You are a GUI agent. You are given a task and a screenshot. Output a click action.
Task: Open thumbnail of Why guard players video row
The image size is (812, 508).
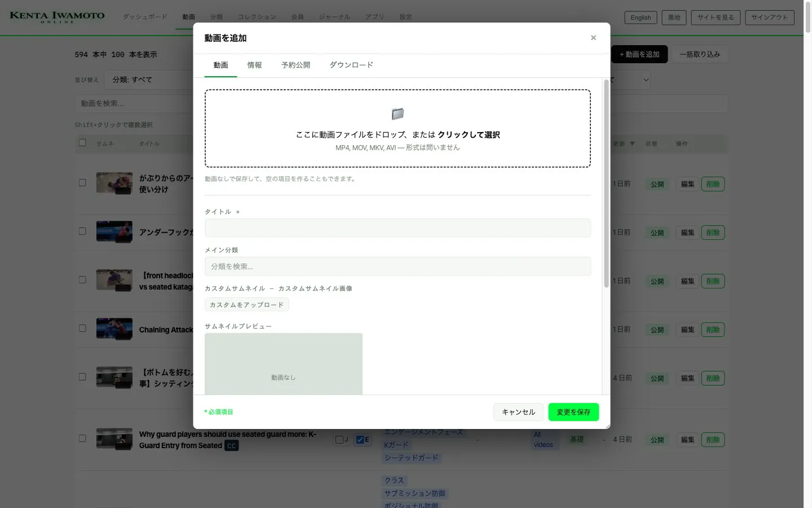coord(114,439)
